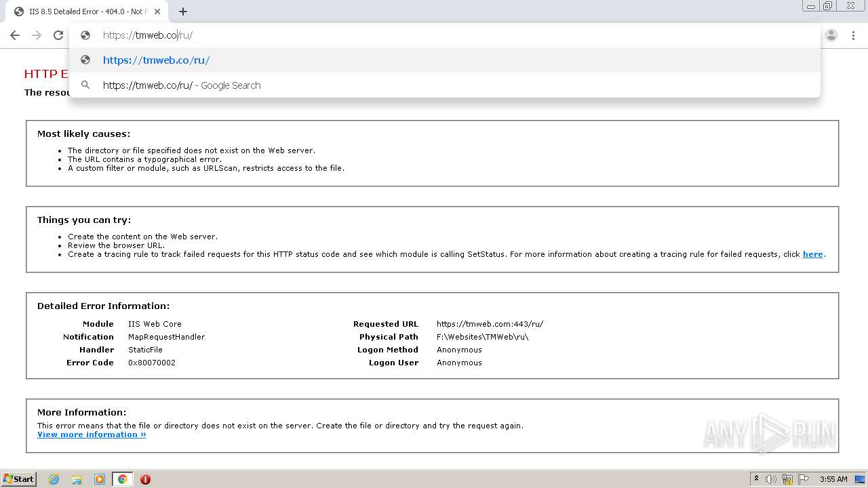
Task: Click the 'Detailed Error Information:' heading
Action: (103, 306)
